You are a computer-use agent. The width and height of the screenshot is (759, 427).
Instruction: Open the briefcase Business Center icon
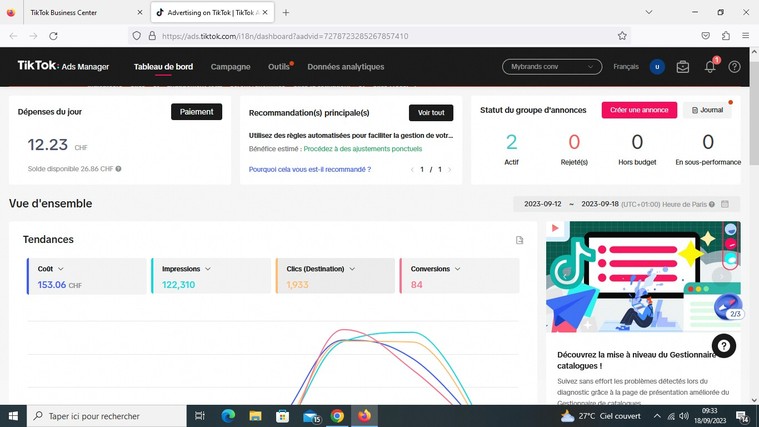pyautogui.click(x=683, y=67)
